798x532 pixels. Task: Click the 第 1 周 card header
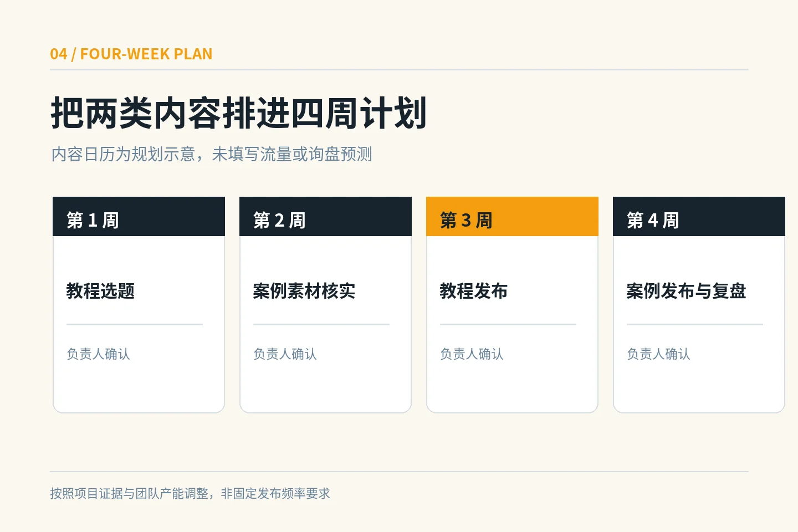click(139, 217)
